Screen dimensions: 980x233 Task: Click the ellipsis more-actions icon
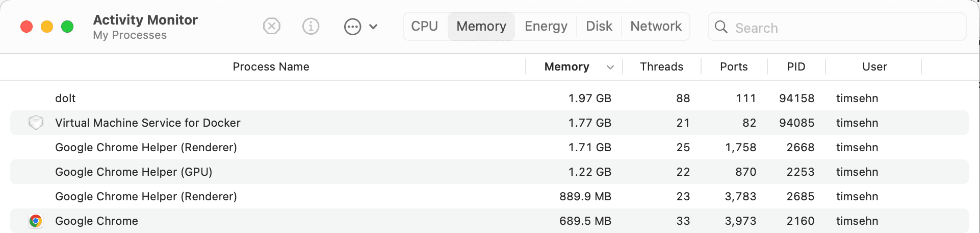tap(352, 27)
